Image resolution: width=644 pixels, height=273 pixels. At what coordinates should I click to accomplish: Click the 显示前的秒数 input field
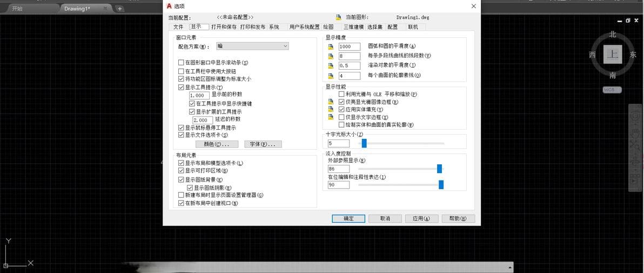coord(200,95)
